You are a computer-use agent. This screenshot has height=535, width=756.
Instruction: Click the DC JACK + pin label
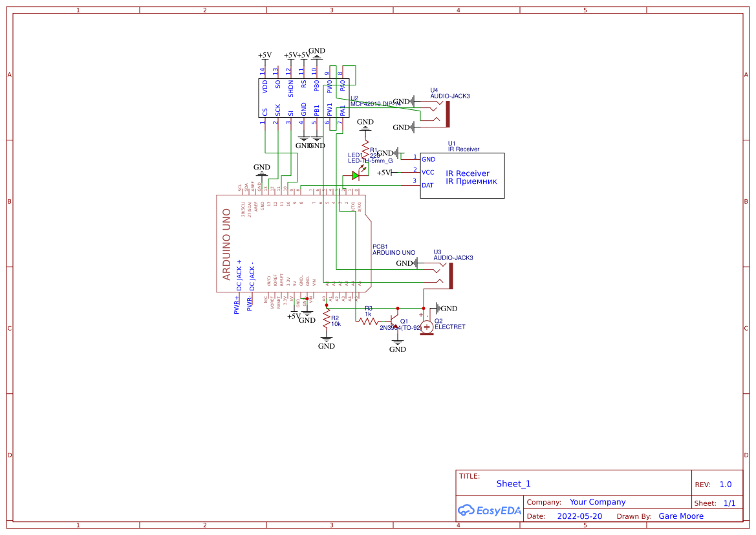[x=240, y=274]
